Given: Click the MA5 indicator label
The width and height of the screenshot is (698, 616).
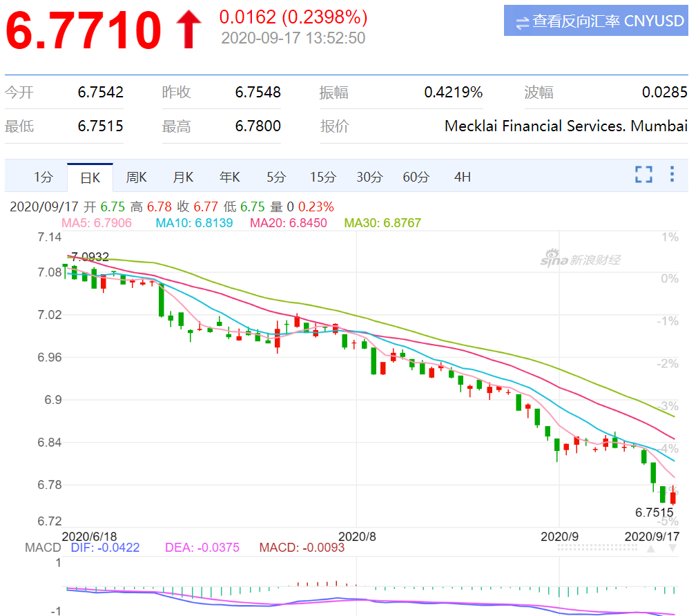Looking at the screenshot, I should pos(97,223).
